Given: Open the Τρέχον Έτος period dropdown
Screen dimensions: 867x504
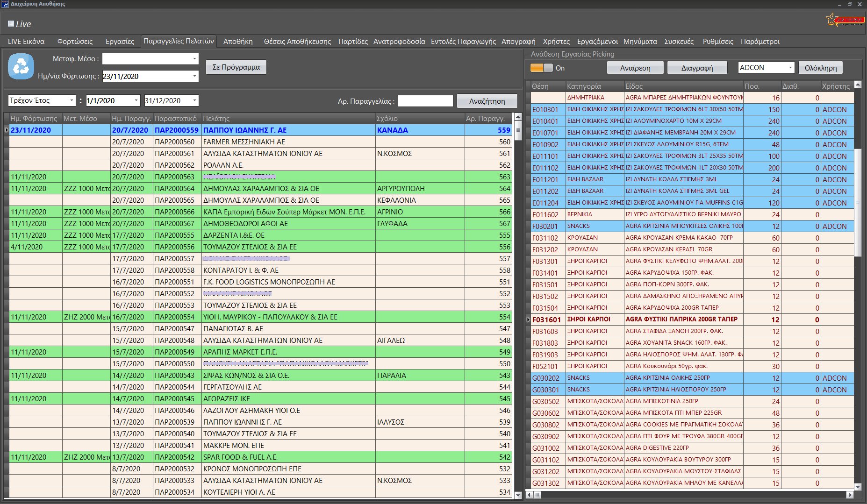Looking at the screenshot, I should click(72, 100).
